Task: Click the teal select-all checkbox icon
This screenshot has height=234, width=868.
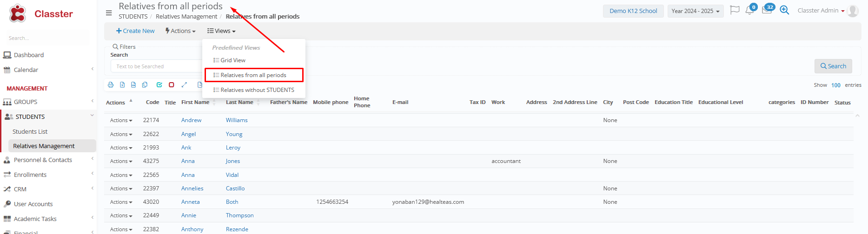Action: (159, 85)
